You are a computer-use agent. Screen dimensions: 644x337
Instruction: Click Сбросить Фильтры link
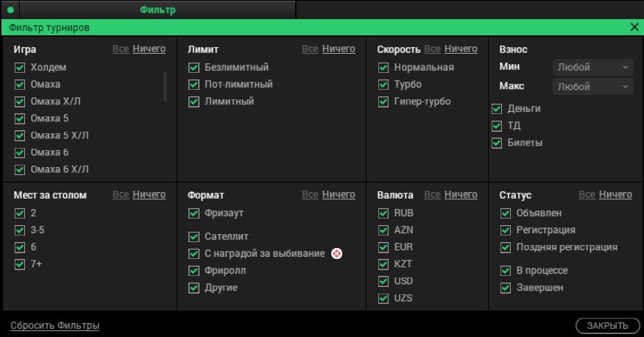coord(54,325)
